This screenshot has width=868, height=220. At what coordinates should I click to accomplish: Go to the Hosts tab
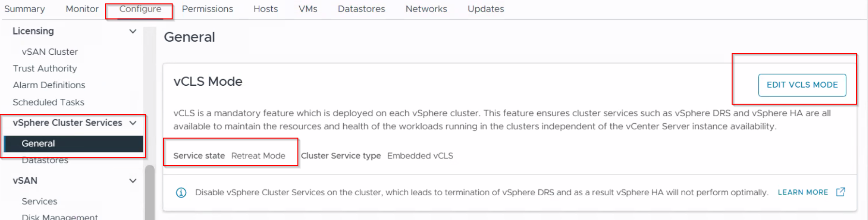[x=265, y=9]
